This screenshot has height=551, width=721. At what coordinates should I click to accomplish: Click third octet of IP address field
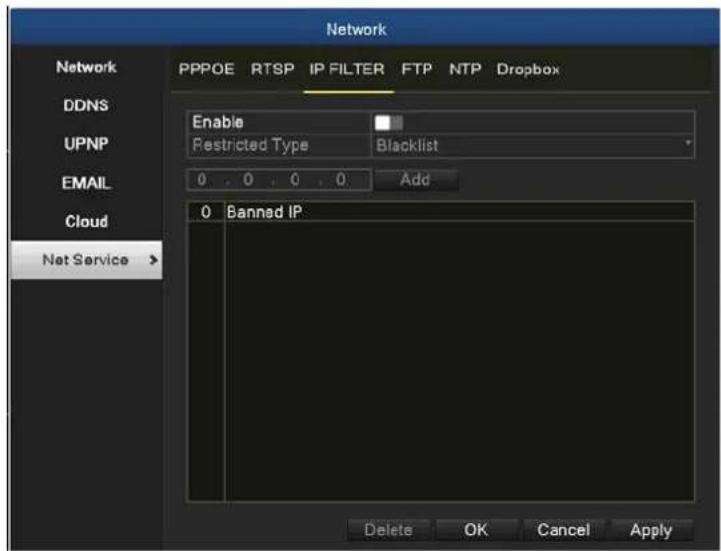[295, 179]
